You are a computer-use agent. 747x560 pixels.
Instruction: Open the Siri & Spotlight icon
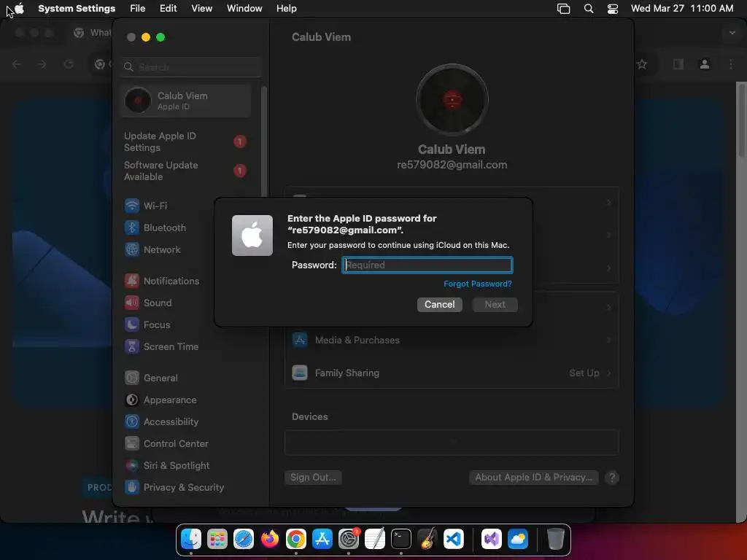pyautogui.click(x=132, y=466)
